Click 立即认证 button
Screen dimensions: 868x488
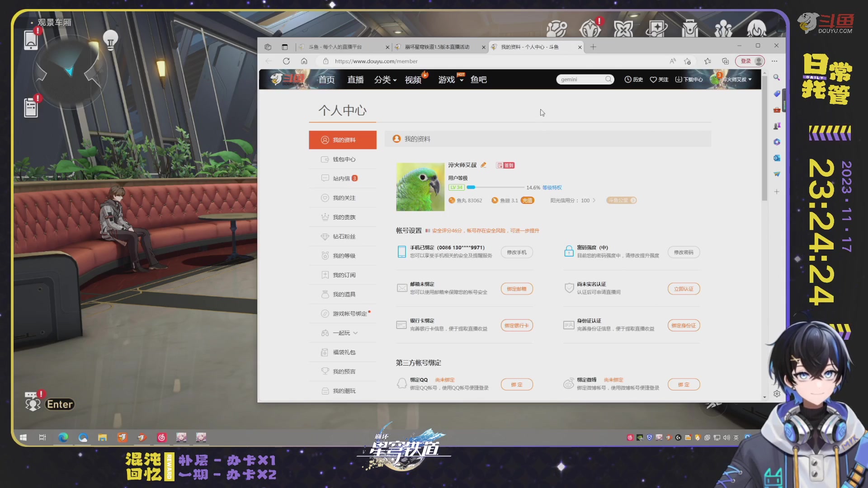(x=684, y=289)
